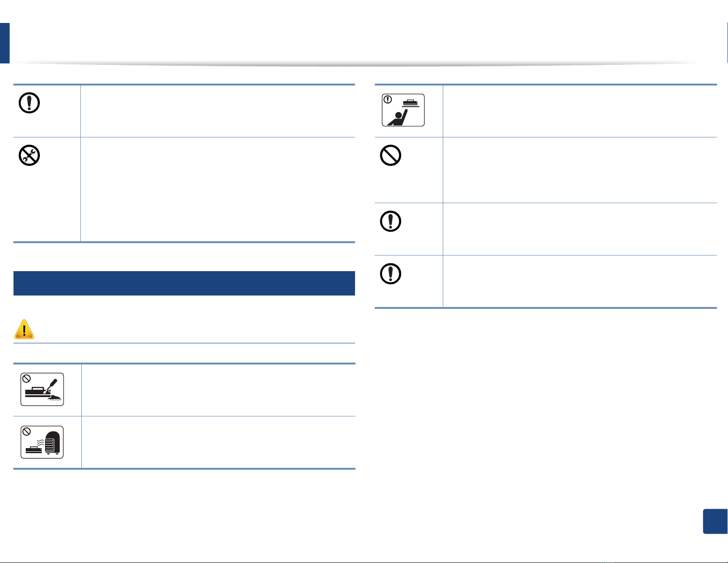
Task: Click the plain prohibition circle icon
Action: tap(390, 155)
